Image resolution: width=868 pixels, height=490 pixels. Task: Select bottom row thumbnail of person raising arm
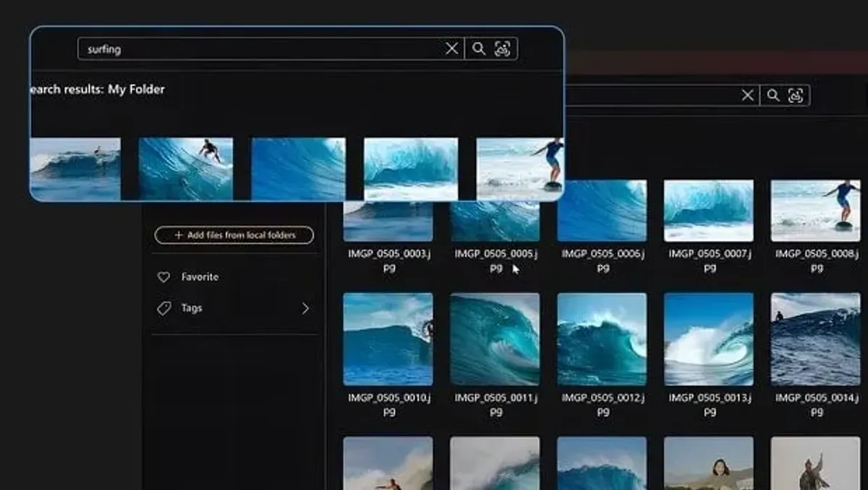click(x=816, y=463)
